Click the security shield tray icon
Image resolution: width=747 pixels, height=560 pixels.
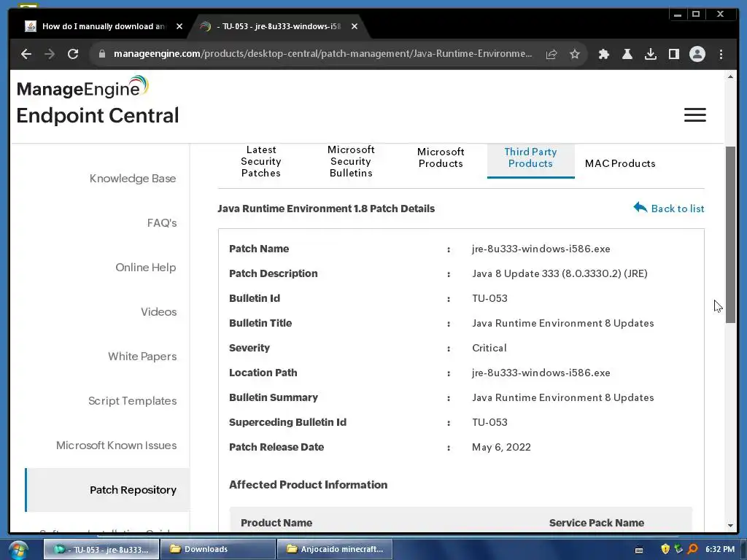665,549
